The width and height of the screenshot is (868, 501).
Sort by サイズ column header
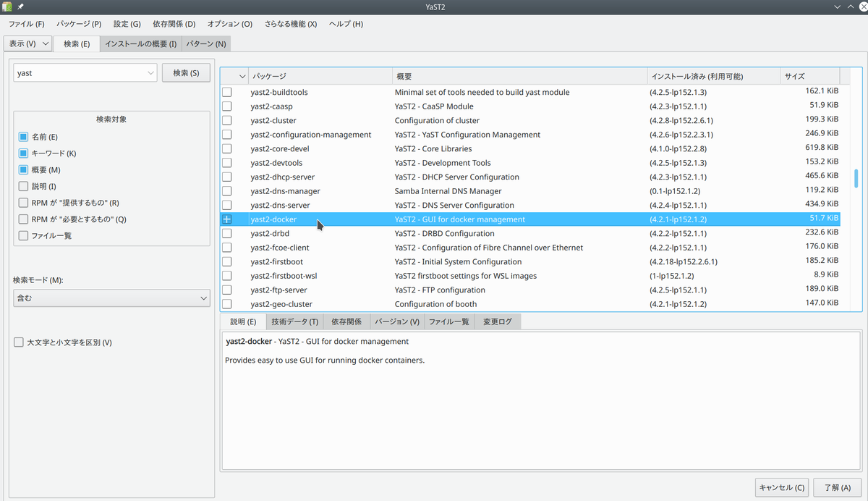click(x=810, y=76)
